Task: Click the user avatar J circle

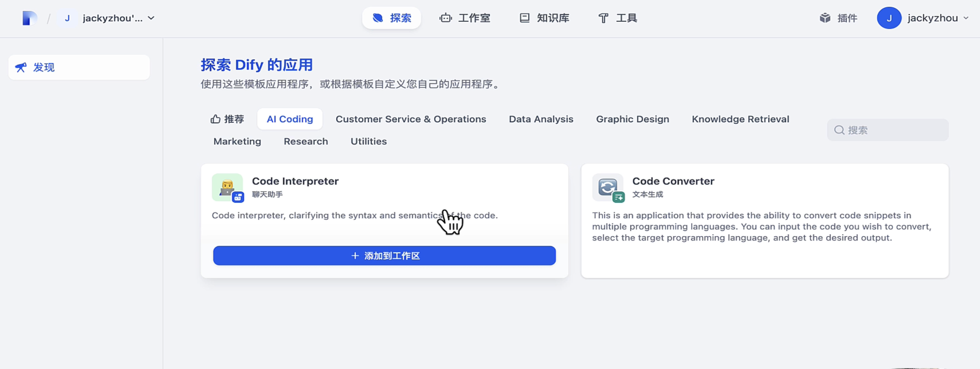Action: (889, 18)
